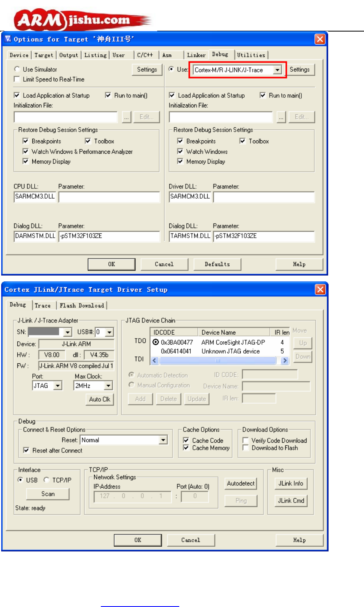Image resolution: width=364 pixels, height=607 pixels.
Task: Switch to the Listing tab
Action: point(95,55)
